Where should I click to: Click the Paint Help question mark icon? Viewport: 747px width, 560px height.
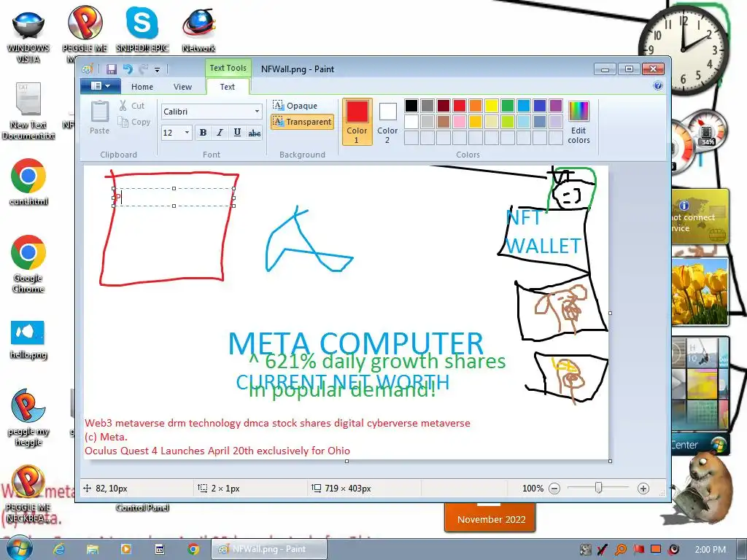658,86
